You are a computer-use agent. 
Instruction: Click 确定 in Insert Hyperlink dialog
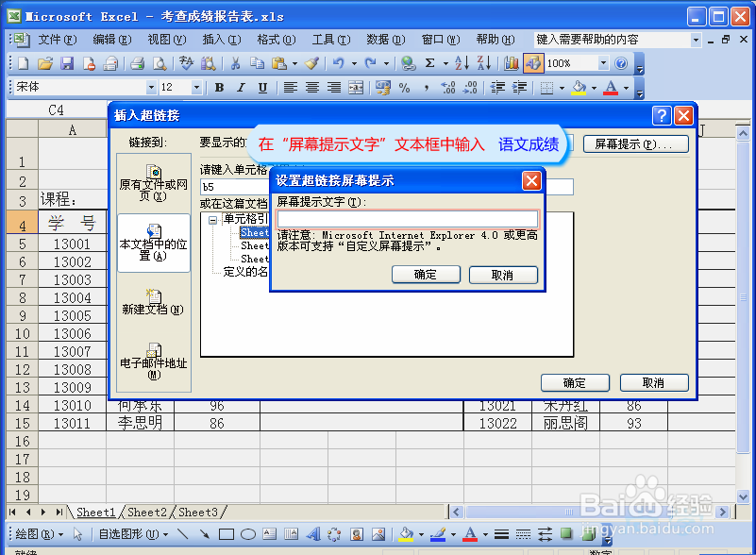click(575, 383)
